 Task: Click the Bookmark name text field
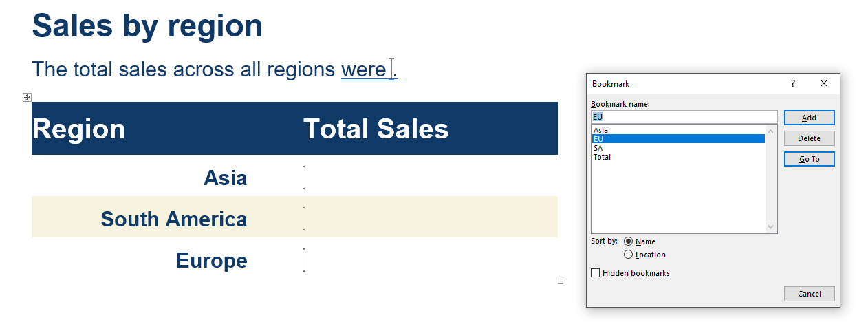[684, 117]
